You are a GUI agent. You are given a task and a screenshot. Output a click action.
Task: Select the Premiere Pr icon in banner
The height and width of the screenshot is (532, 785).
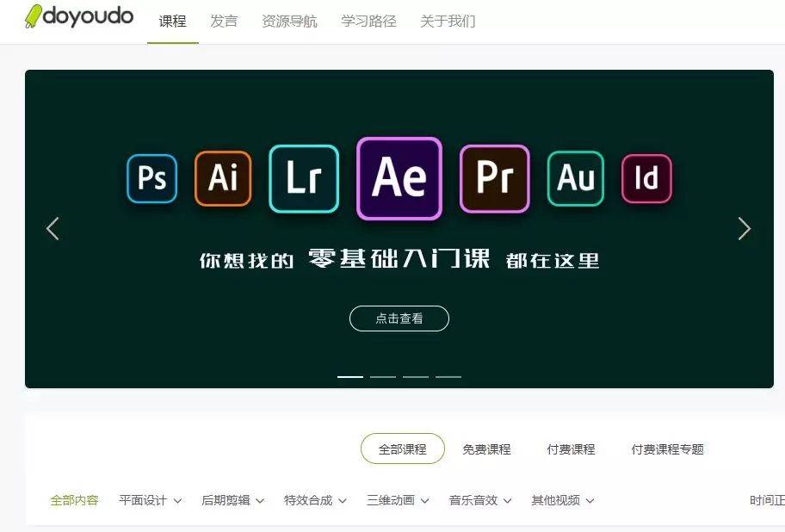coord(495,179)
